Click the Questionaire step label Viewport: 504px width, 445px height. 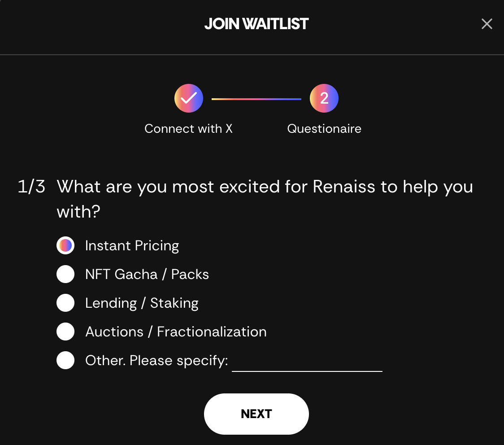pos(324,129)
